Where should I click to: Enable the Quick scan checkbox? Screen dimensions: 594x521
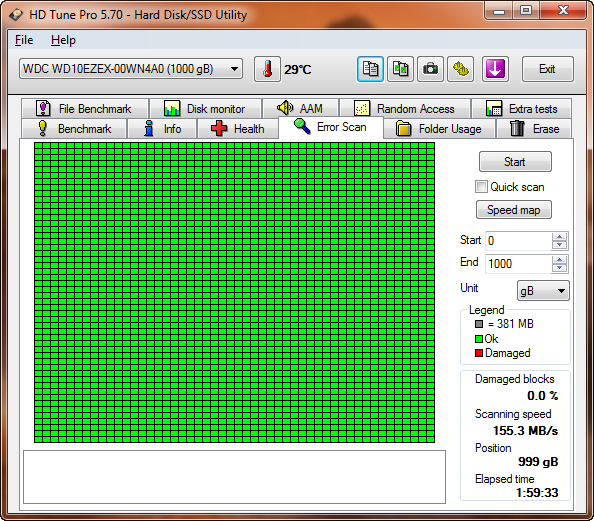coord(481,187)
